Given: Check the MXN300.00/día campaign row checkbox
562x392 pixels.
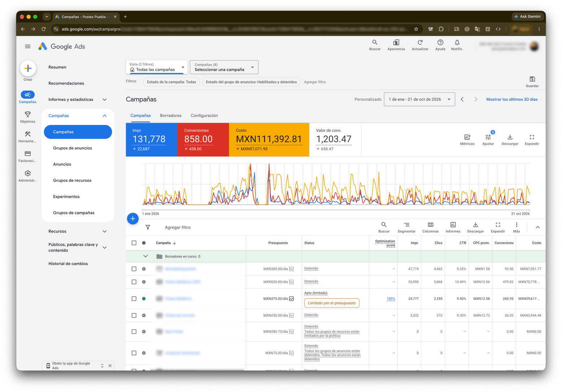Looking at the screenshot, I should click(x=134, y=269).
